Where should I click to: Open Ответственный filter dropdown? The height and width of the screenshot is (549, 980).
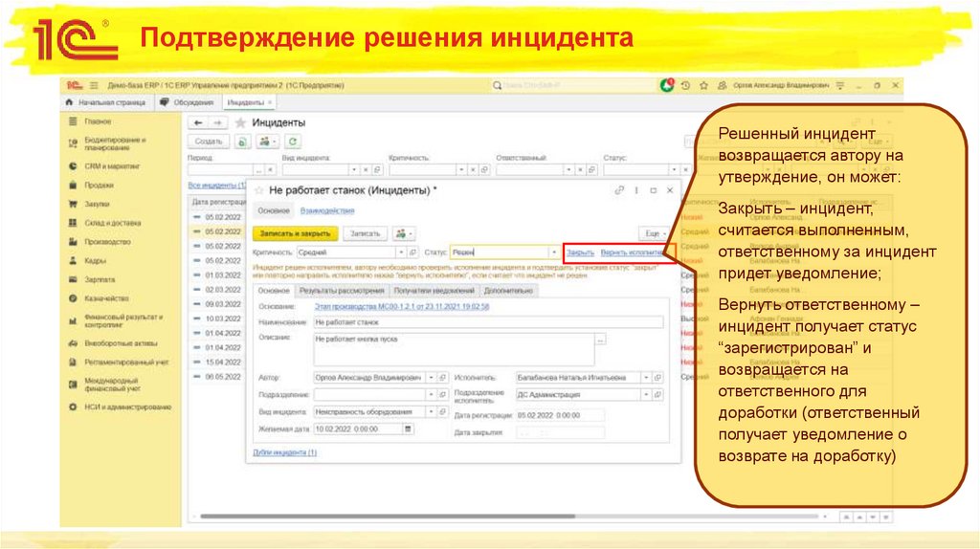click(568, 170)
